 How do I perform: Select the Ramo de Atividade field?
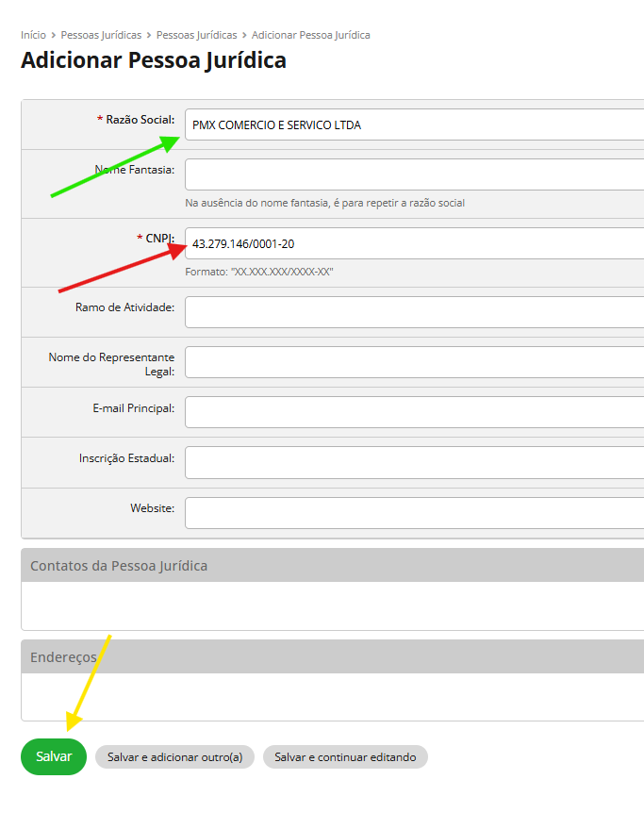415,312
